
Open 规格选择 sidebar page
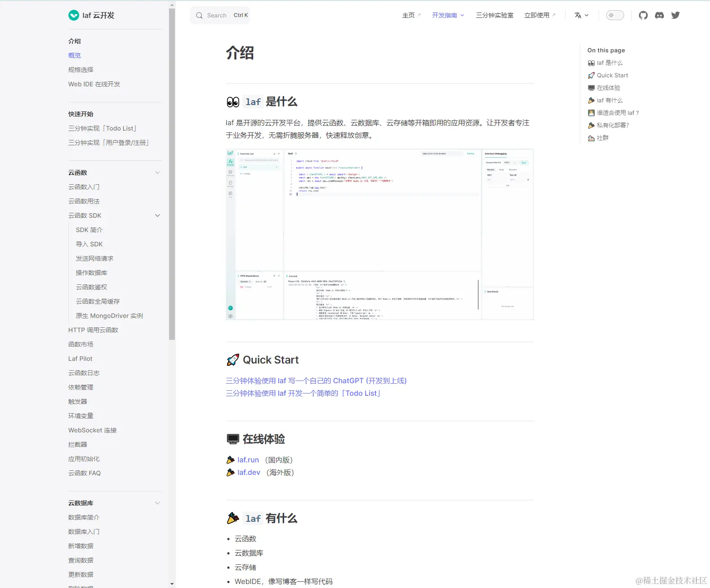(x=81, y=70)
